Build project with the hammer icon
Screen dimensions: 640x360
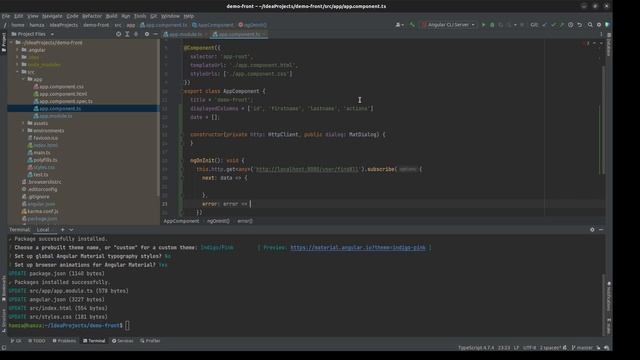[x=412, y=25]
